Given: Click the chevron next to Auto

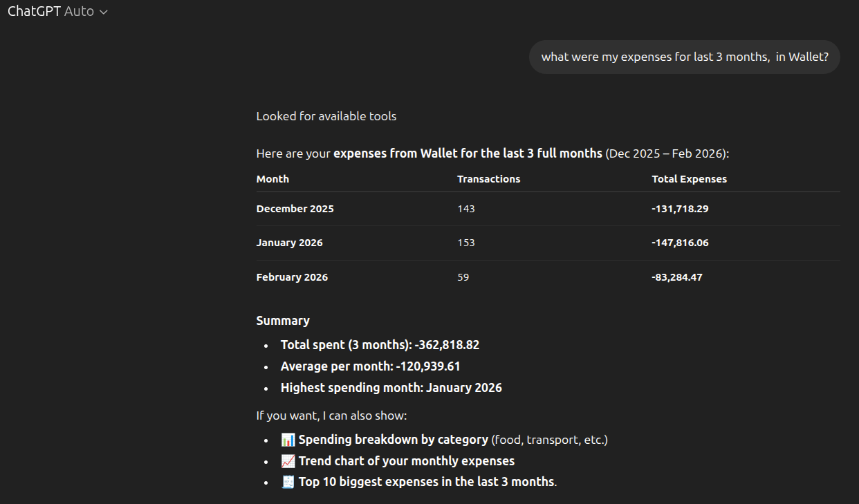Looking at the screenshot, I should (x=103, y=11).
